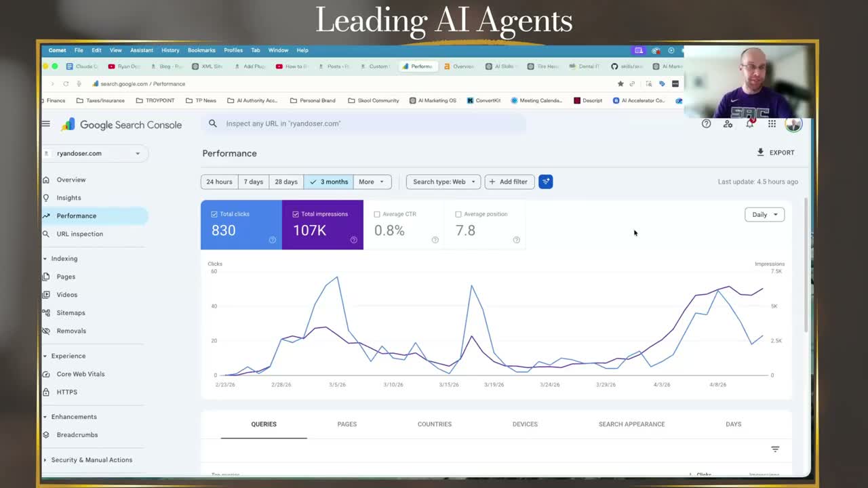Open the ryandoser.com property selector
Image resolution: width=868 pixels, height=488 pixels.
[x=95, y=154]
